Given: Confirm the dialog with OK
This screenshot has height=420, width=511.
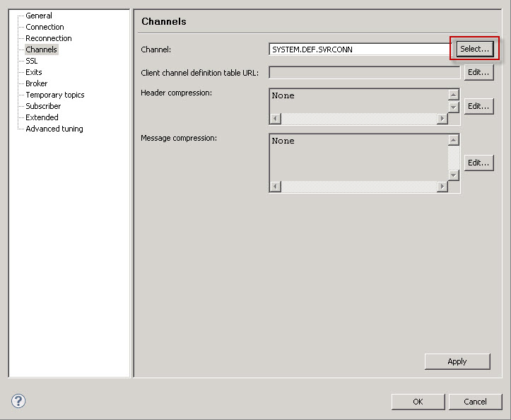Looking at the screenshot, I should pos(418,402).
